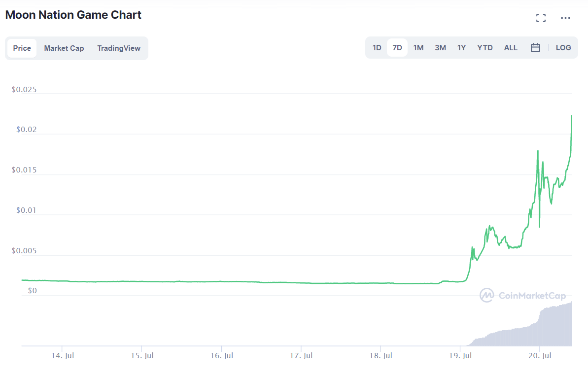Select the 1D time range
This screenshot has width=588, height=375.
pos(377,48)
